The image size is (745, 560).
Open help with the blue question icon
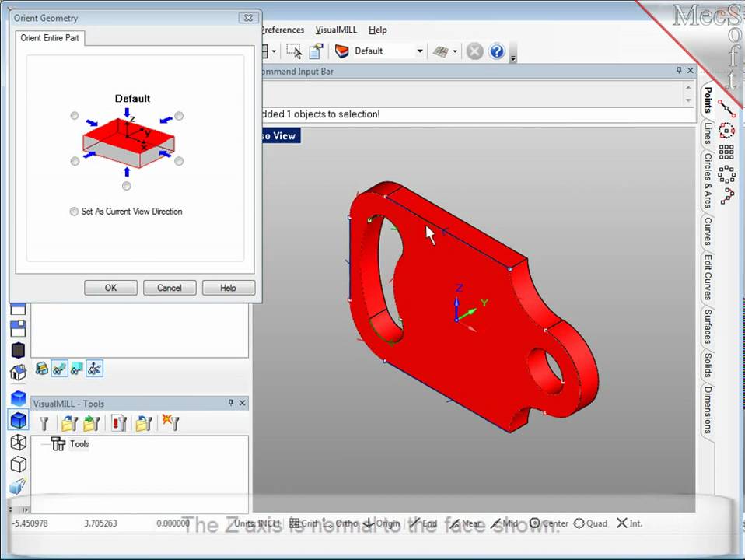point(497,51)
